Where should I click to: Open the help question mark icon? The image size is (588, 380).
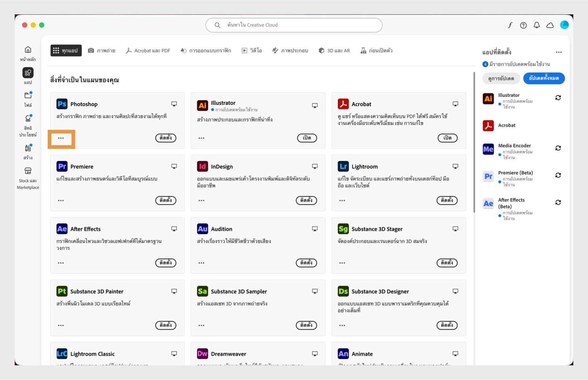pos(523,25)
